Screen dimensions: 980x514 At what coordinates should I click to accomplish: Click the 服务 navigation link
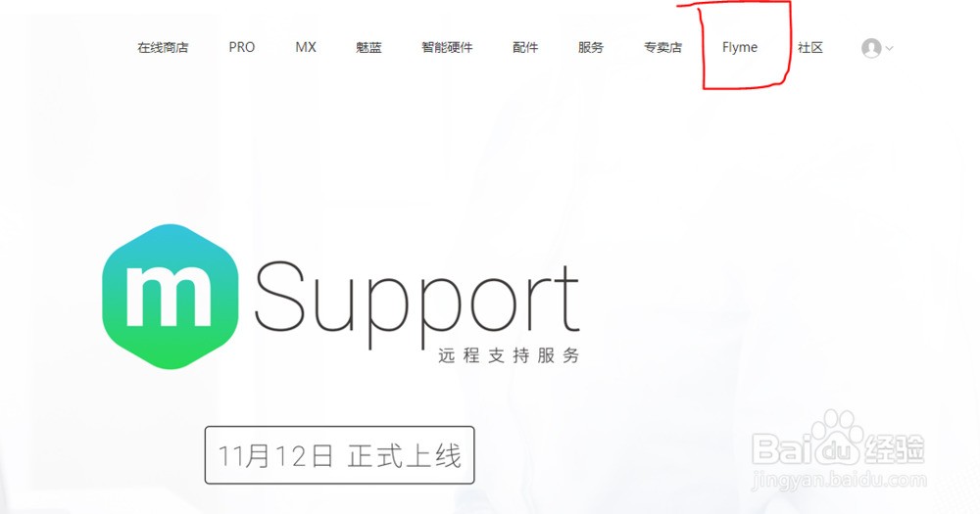click(x=591, y=47)
